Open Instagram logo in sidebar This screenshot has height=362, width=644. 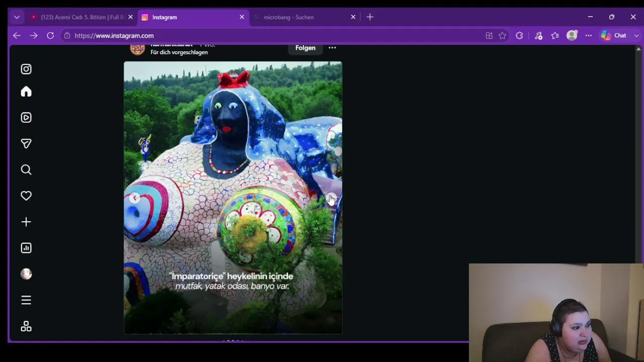coord(26,69)
